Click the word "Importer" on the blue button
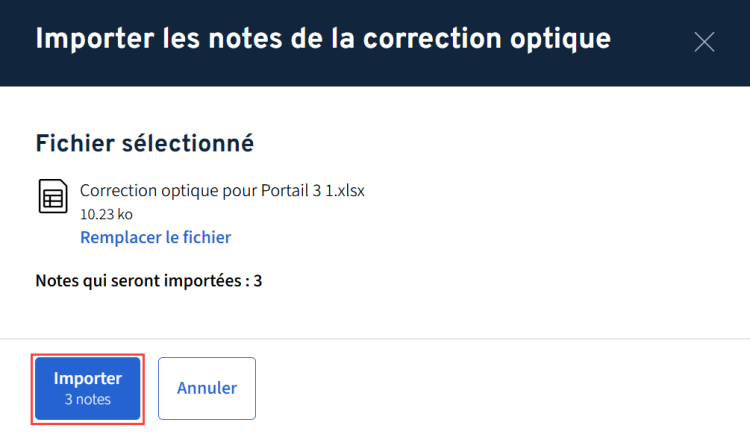This screenshot has width=750, height=437. pos(88,378)
